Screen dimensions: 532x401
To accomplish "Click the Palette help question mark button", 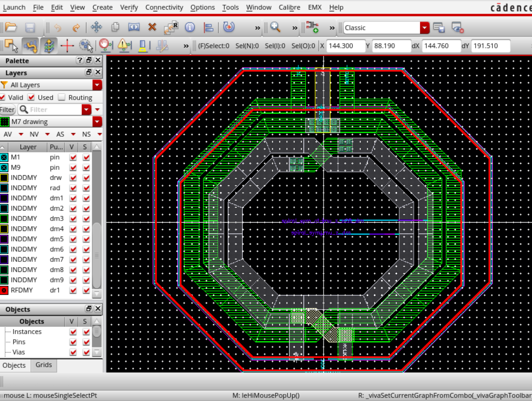I will coord(80,60).
